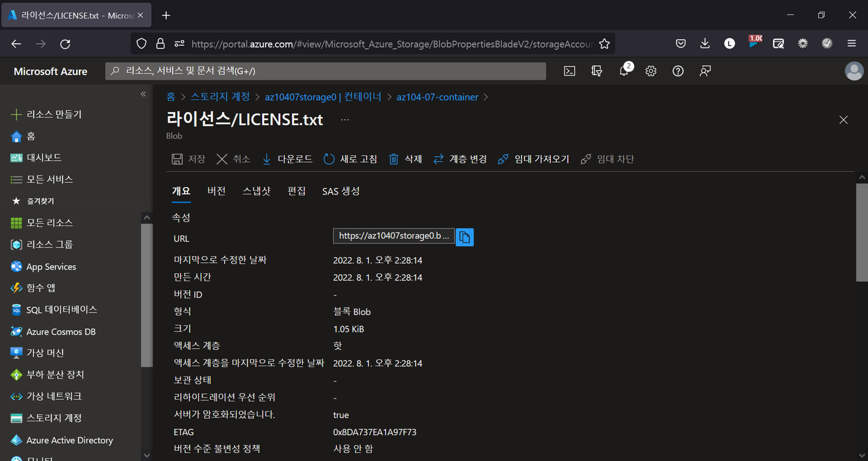Viewport: 868px width, 461px height.
Task: Open Azure Active Directory in sidebar
Action: pyautogui.click(x=61, y=440)
